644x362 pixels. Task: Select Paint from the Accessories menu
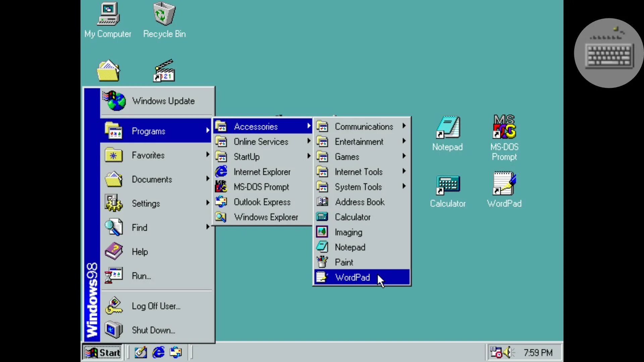click(x=344, y=262)
